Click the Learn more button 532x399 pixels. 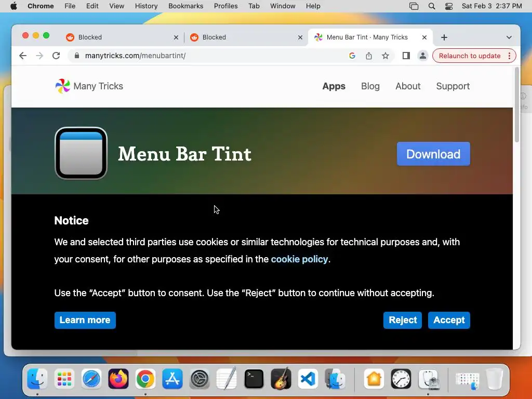[85, 320]
